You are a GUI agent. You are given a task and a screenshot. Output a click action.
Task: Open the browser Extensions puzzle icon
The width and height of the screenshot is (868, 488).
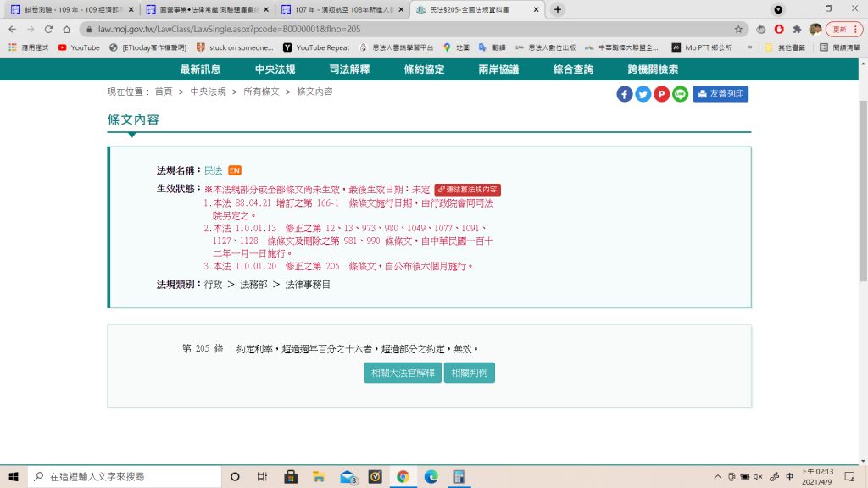pos(797,30)
